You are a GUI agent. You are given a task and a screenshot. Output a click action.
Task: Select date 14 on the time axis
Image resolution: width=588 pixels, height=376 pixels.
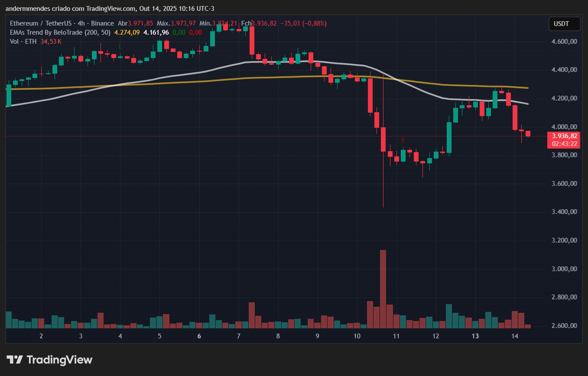coord(515,336)
